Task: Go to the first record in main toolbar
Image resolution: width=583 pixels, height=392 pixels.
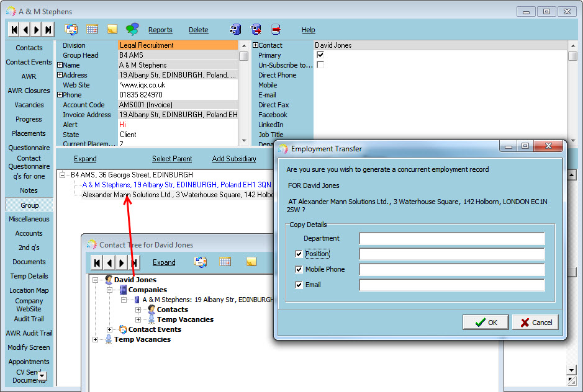Action: click(x=14, y=30)
